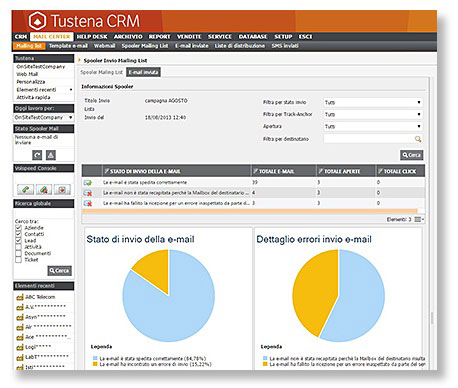
Task: Click sort icon on Stato di invio column
Action: (106, 171)
